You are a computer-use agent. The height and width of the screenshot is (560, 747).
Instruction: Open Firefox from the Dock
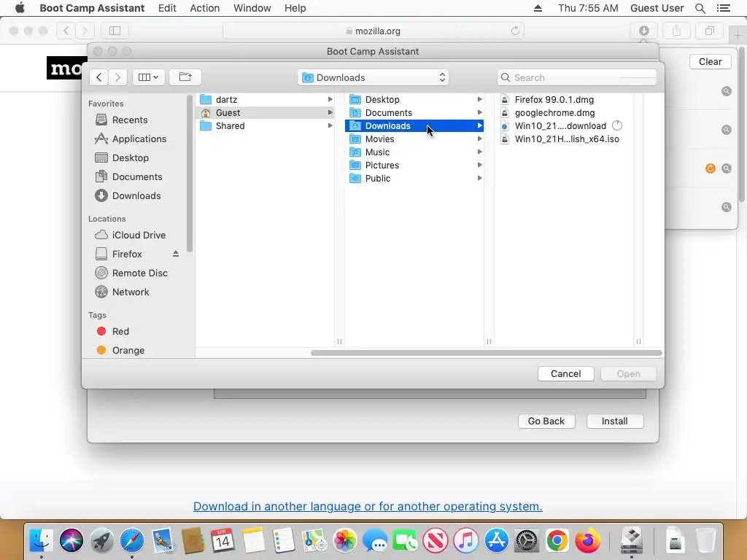pyautogui.click(x=587, y=540)
